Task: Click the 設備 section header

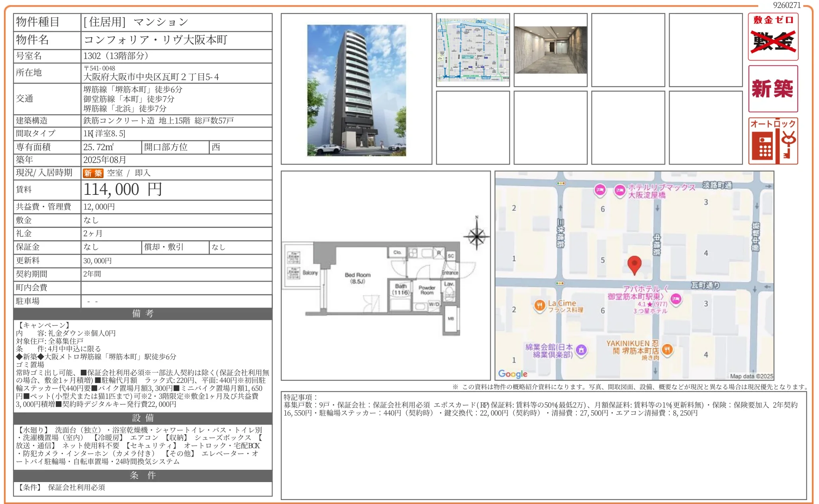Action: (x=143, y=418)
